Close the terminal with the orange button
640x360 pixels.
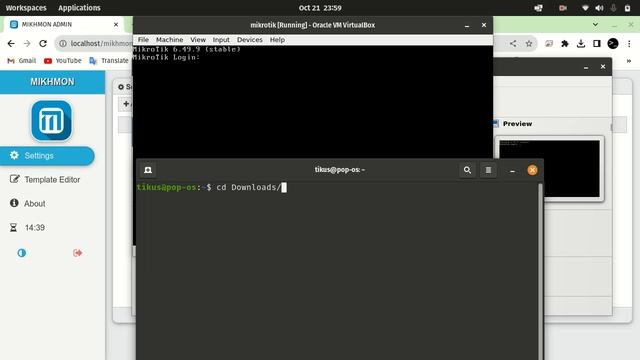(532, 170)
